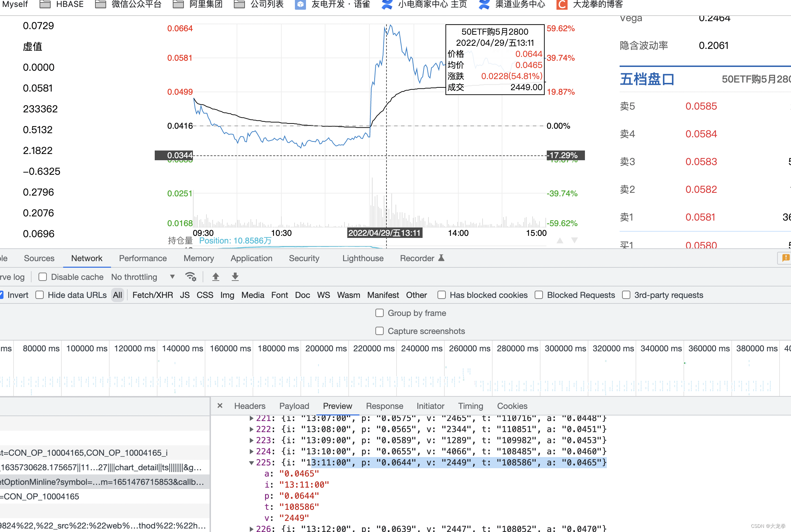Image resolution: width=791 pixels, height=532 pixels.
Task: Open 阿里集团 bookmark folder
Action: [x=198, y=4]
